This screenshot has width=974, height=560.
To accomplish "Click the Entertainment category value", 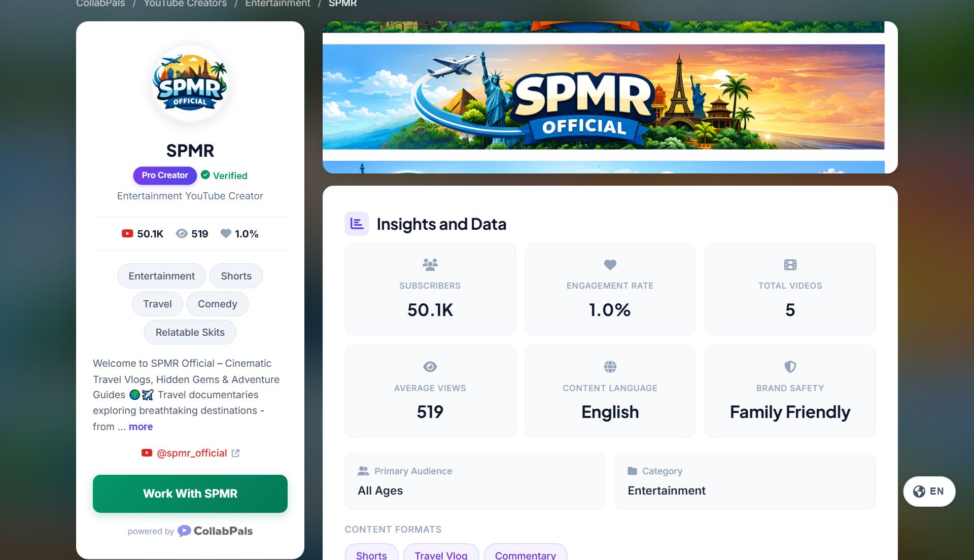I will 667,491.
